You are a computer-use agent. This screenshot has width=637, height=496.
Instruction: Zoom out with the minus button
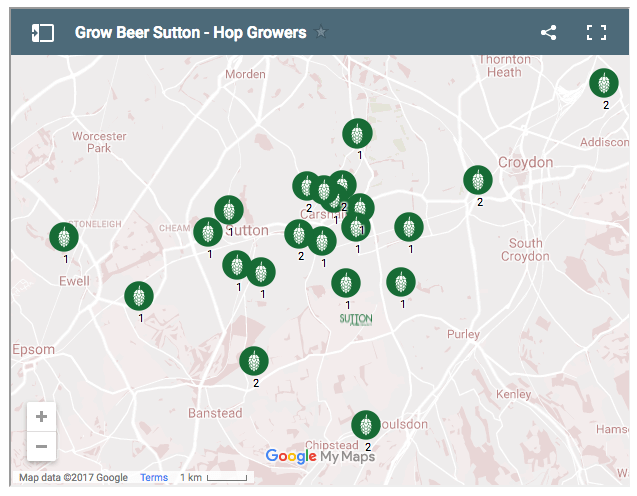click(41, 446)
